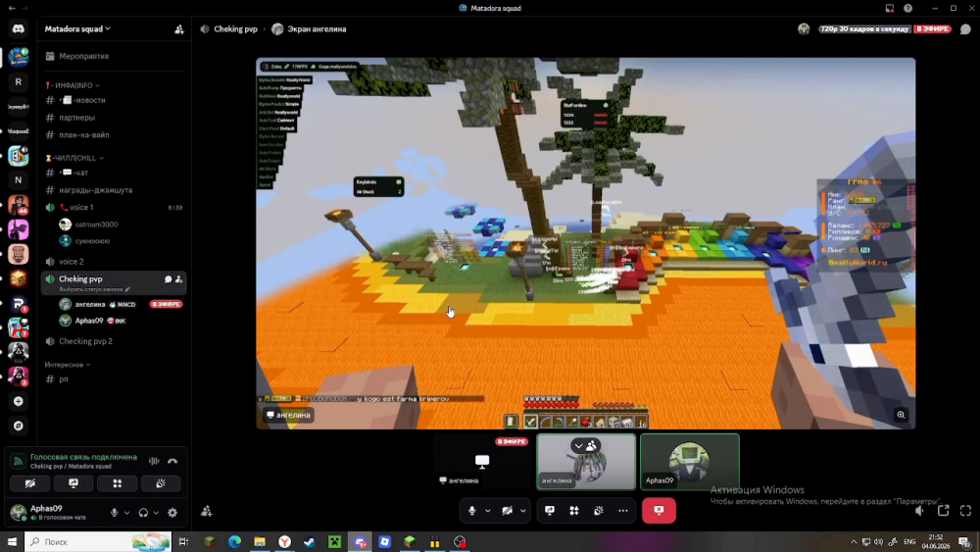980x552 pixels.
Task: Join Checking pvp 2 voice channel
Action: point(114,341)
